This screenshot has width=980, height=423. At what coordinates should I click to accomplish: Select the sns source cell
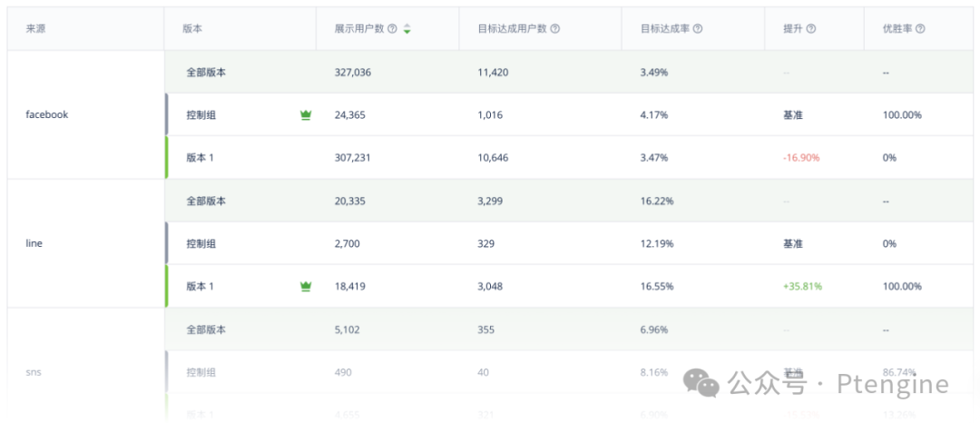click(34, 372)
